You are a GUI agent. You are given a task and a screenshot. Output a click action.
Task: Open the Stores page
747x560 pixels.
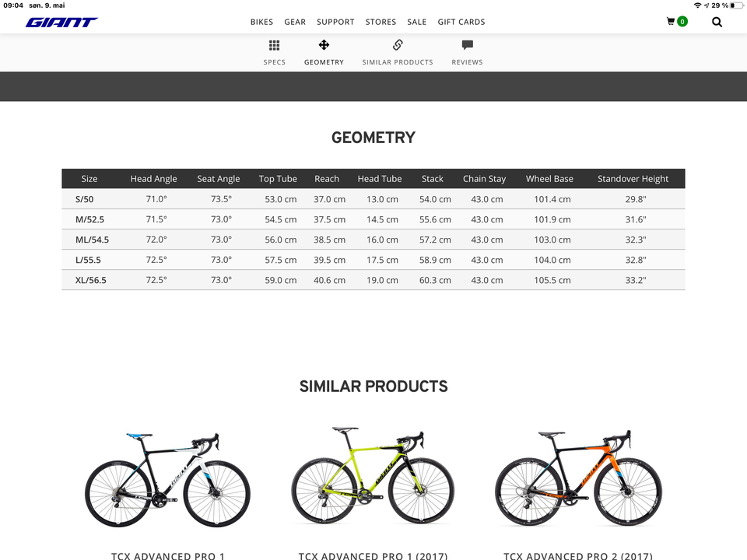[381, 22]
